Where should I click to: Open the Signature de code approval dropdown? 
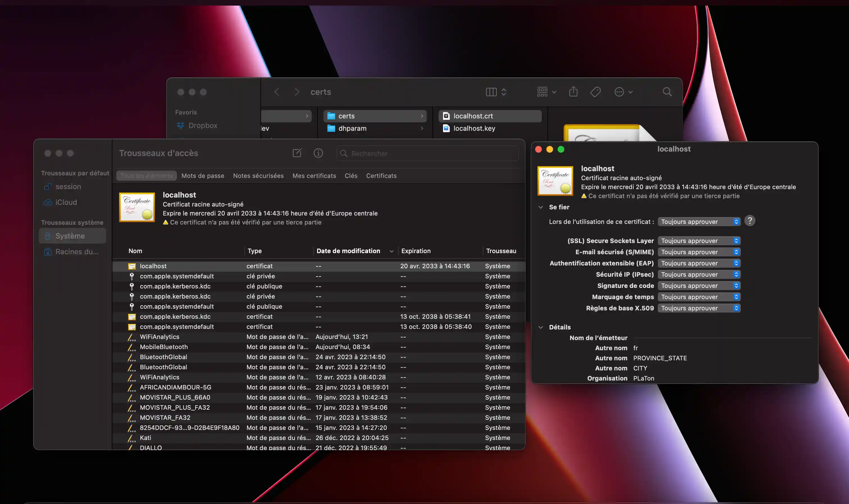(x=698, y=286)
